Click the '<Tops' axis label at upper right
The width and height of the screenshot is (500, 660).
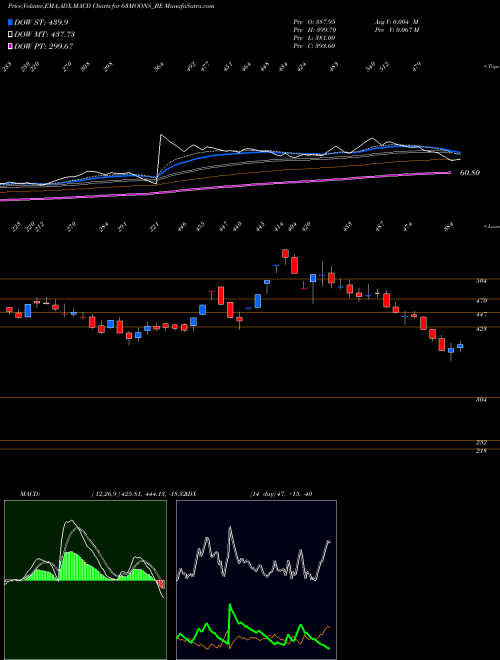[x=491, y=67]
